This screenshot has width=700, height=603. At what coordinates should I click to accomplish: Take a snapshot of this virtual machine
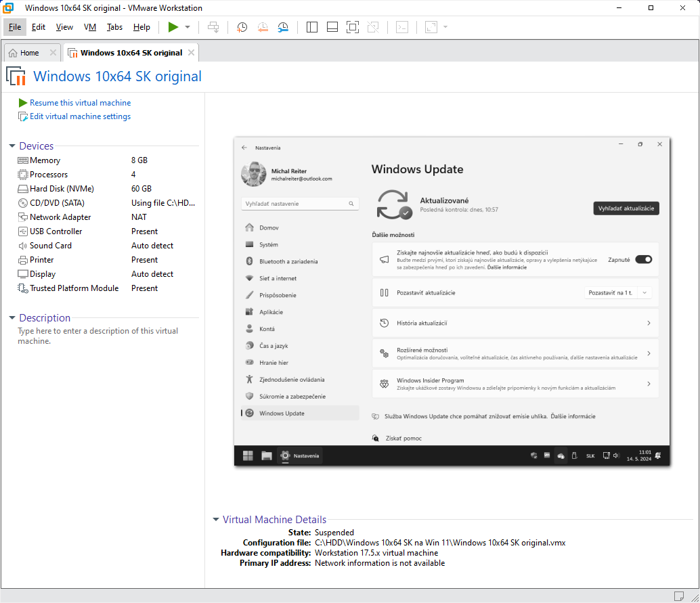click(x=242, y=27)
